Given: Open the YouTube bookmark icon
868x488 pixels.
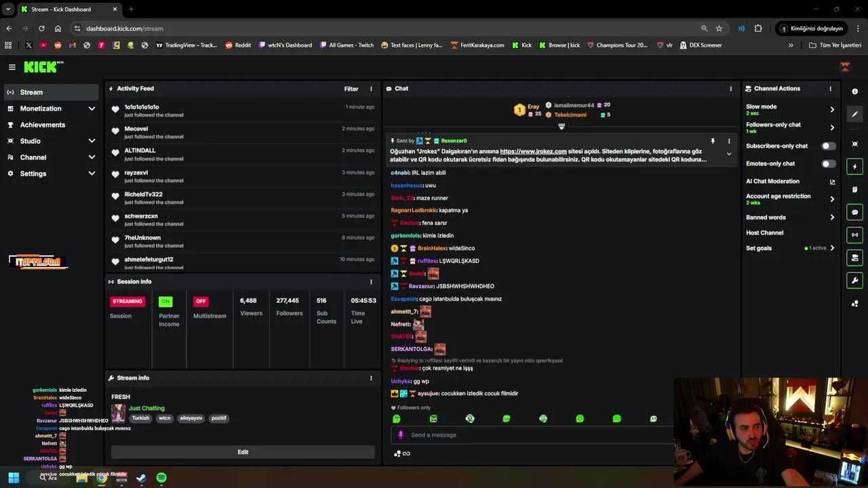Looking at the screenshot, I should point(43,45).
